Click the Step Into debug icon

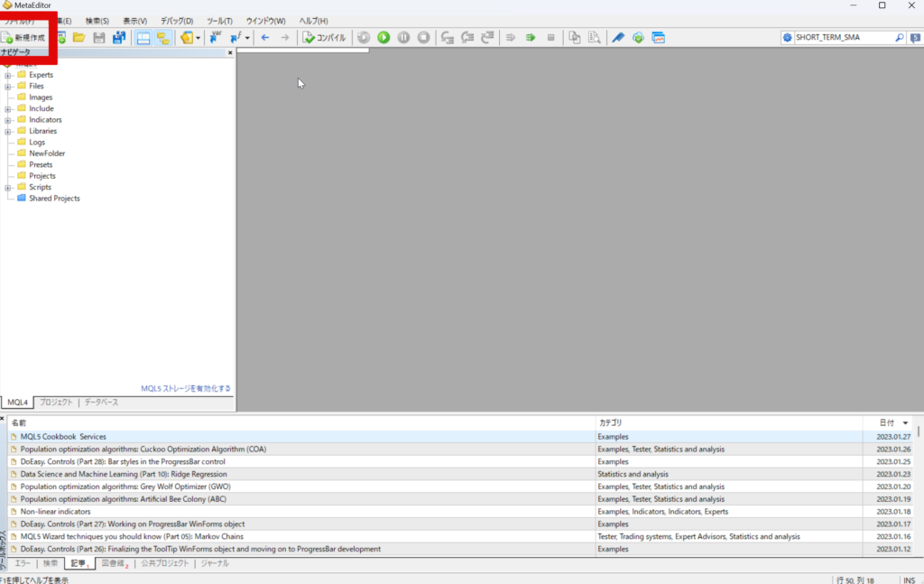tap(448, 38)
